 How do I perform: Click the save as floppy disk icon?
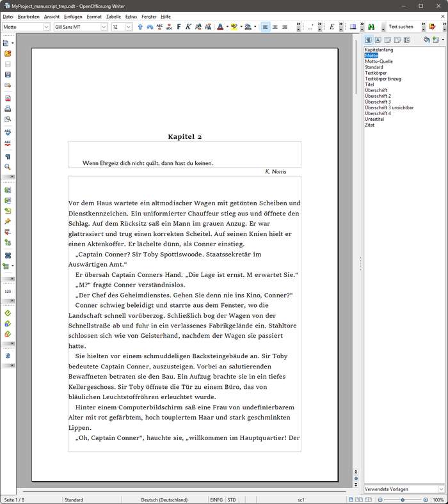[x=8, y=75]
